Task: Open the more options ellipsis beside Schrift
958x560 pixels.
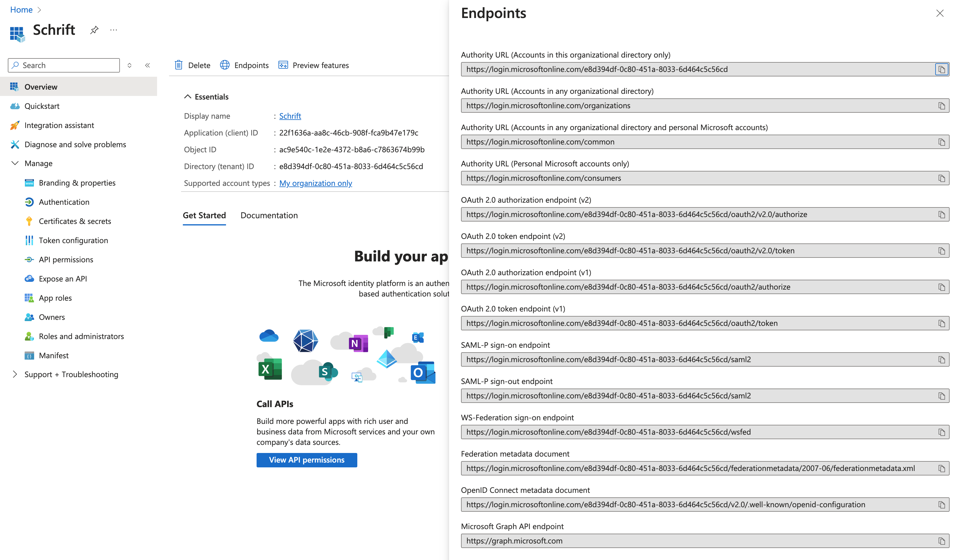Action: (x=113, y=30)
